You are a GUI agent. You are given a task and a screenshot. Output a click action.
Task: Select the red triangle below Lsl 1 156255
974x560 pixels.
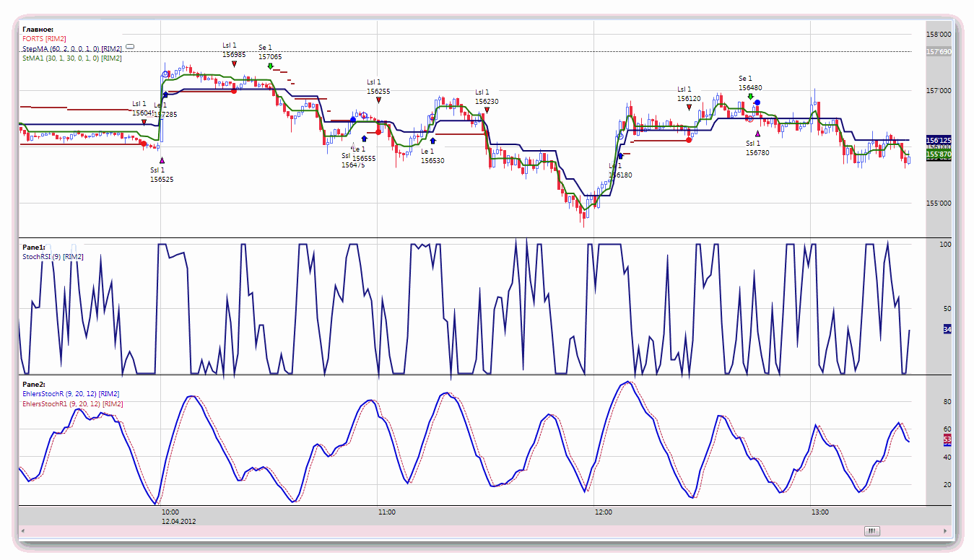[378, 100]
